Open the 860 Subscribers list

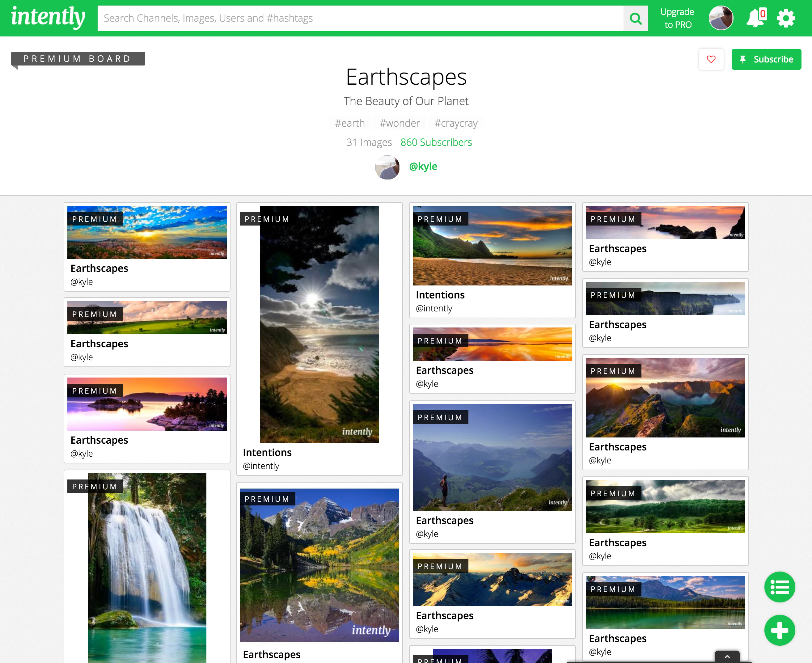click(x=436, y=142)
